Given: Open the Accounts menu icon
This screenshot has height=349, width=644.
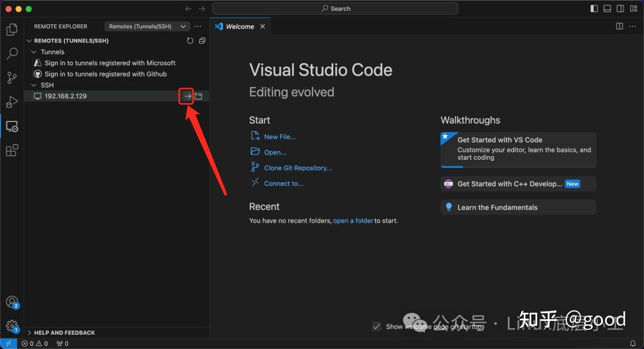Looking at the screenshot, I should [x=11, y=302].
